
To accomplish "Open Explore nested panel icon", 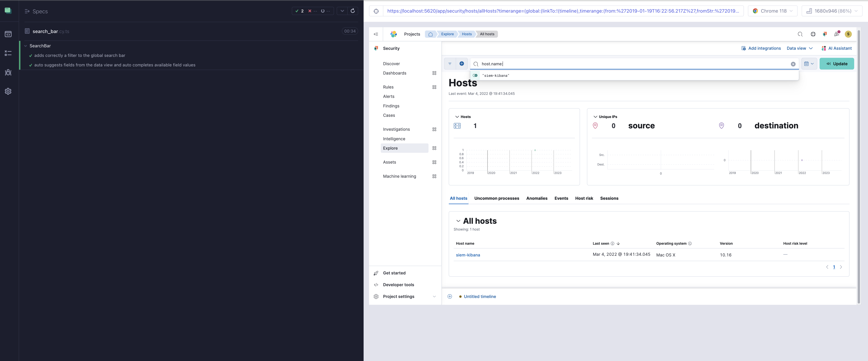I will click(434, 148).
